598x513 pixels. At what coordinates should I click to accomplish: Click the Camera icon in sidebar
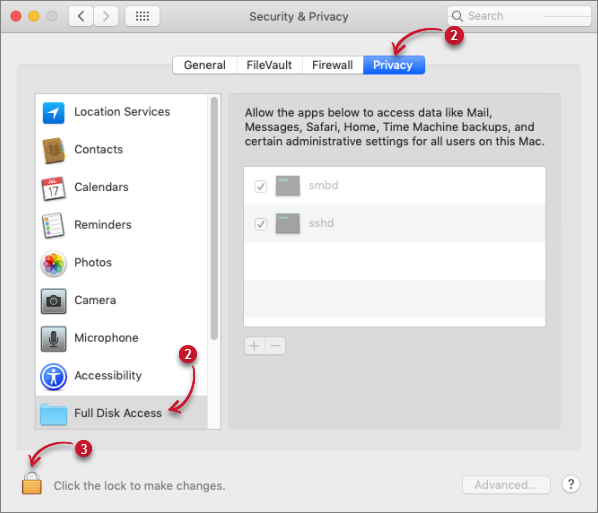(53, 301)
